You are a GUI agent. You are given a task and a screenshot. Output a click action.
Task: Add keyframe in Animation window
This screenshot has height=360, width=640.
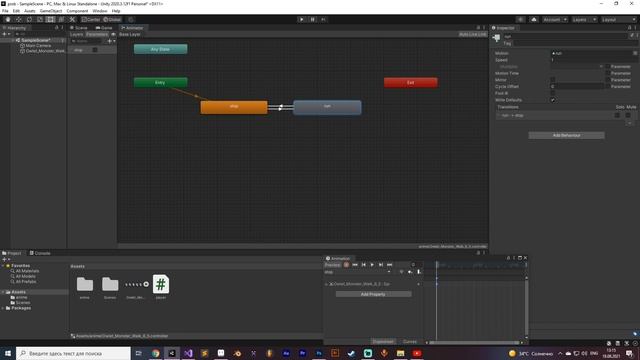410,272
